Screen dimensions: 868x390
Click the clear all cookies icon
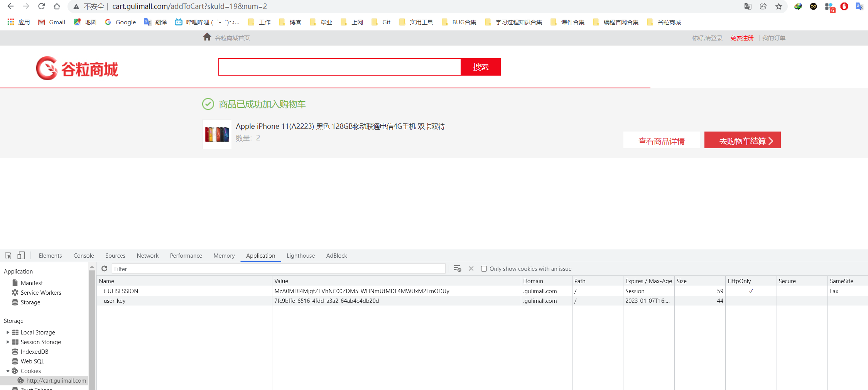(x=458, y=268)
